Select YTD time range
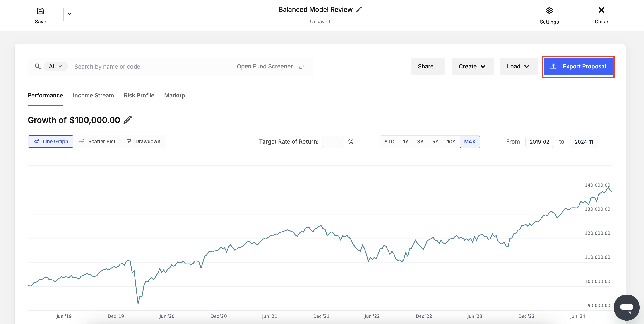This screenshot has height=324, width=644. (389, 142)
